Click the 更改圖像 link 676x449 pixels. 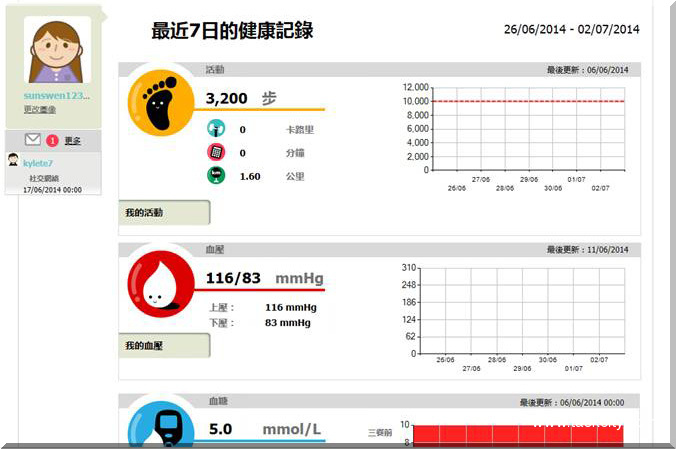(x=40, y=109)
